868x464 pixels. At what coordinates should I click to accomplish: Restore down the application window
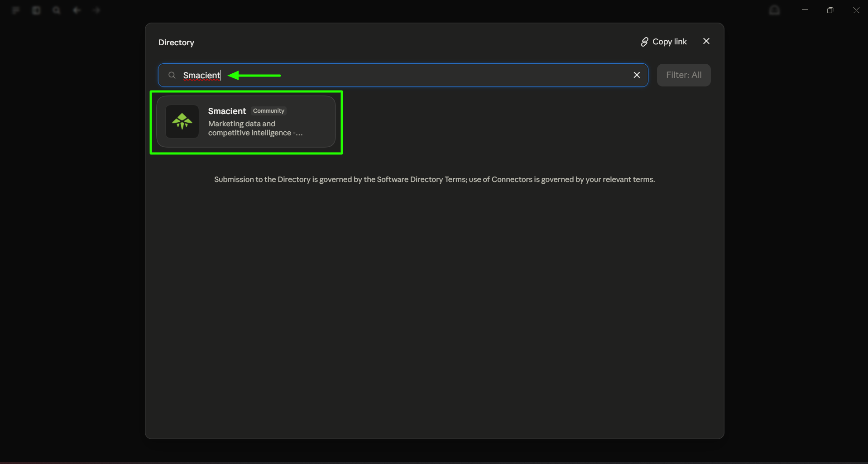pos(830,10)
